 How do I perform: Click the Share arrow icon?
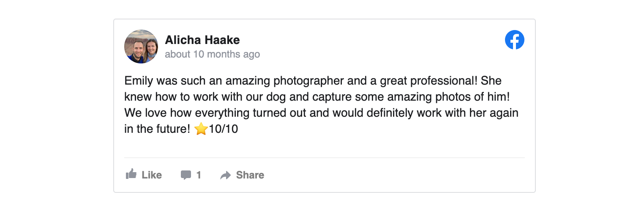(226, 176)
